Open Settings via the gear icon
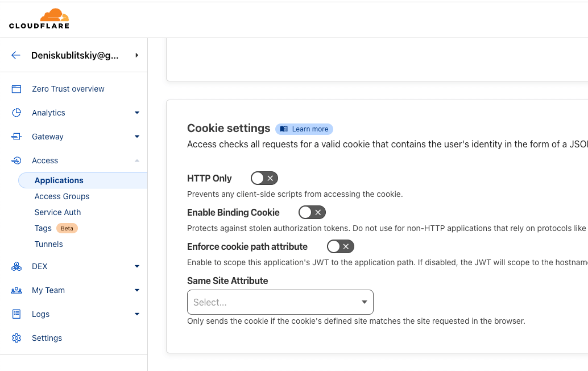 tap(16, 338)
